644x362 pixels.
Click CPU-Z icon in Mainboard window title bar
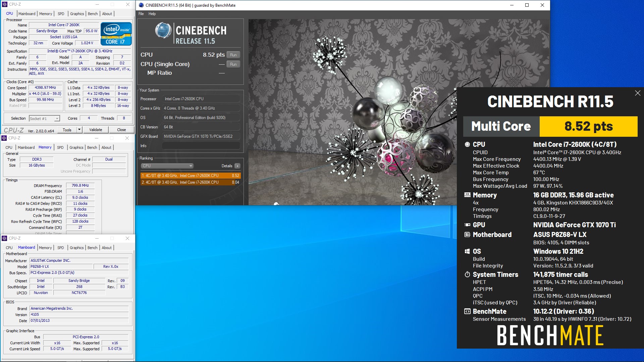point(4,238)
